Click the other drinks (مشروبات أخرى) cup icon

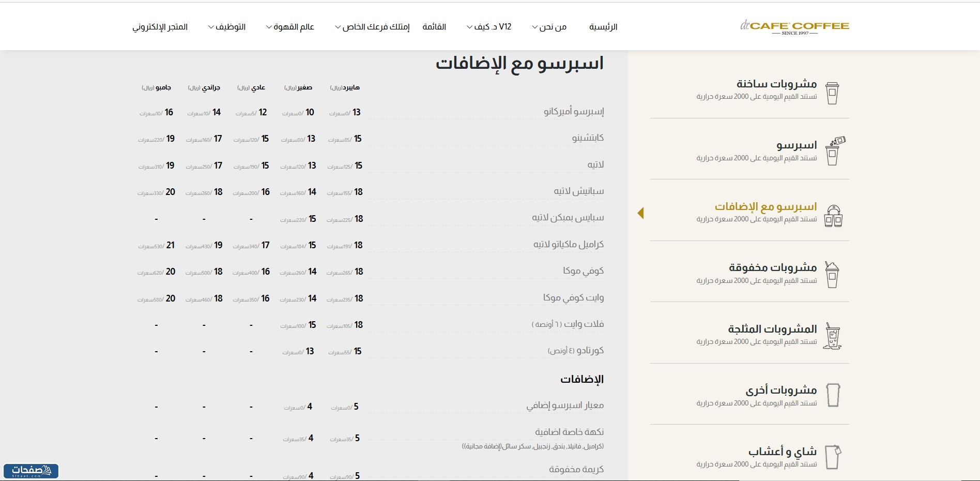pyautogui.click(x=834, y=396)
